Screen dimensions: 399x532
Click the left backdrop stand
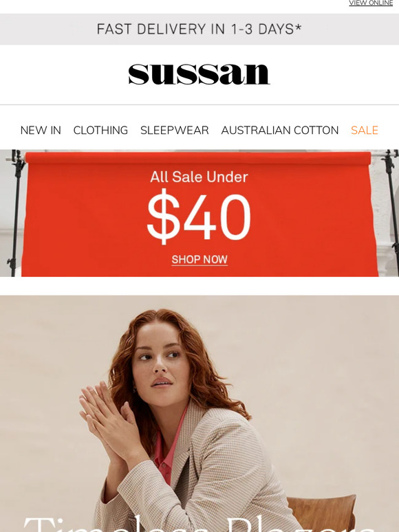coord(15,213)
